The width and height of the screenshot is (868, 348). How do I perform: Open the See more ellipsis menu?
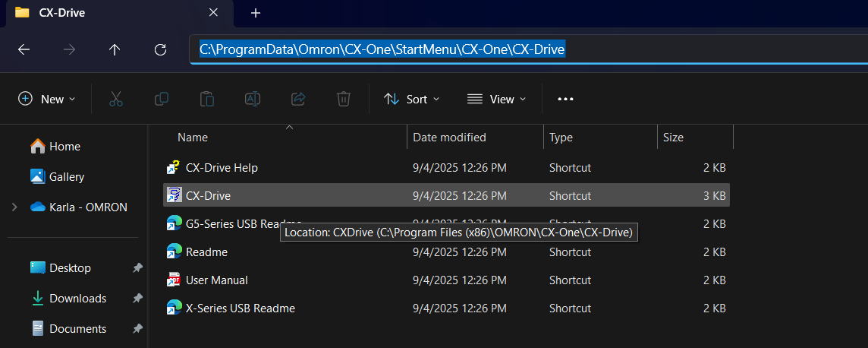coord(565,100)
